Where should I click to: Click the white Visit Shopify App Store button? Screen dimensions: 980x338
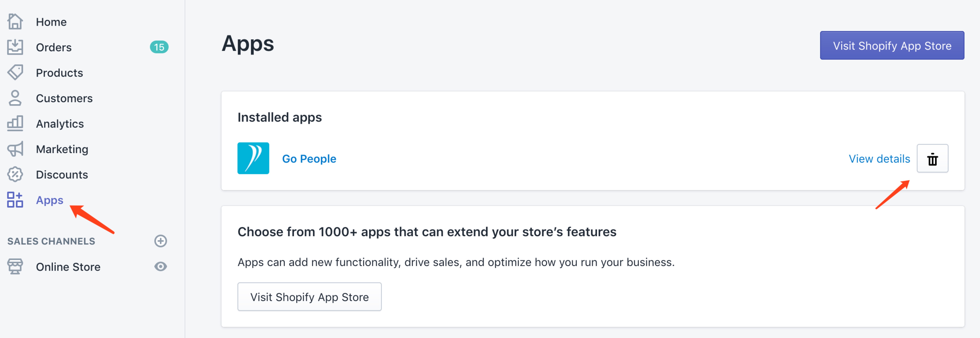tap(310, 297)
